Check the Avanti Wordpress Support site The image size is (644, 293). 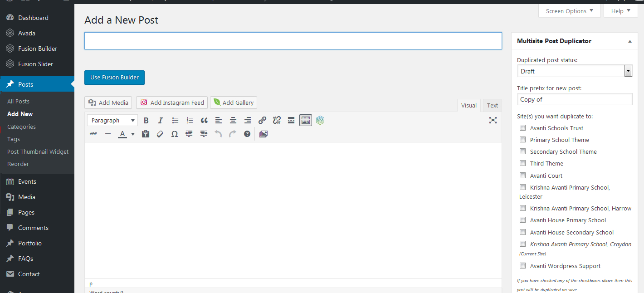click(x=523, y=266)
